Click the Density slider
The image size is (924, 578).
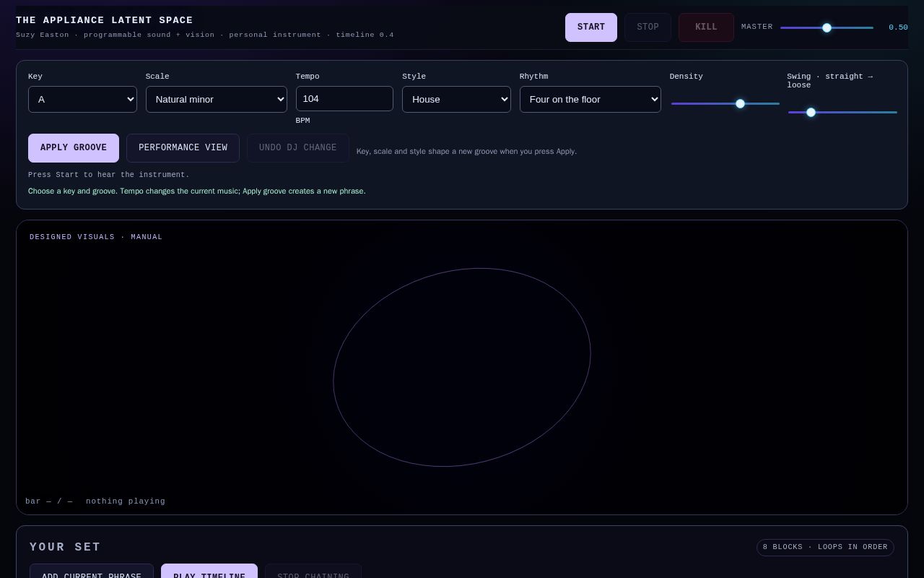click(725, 103)
